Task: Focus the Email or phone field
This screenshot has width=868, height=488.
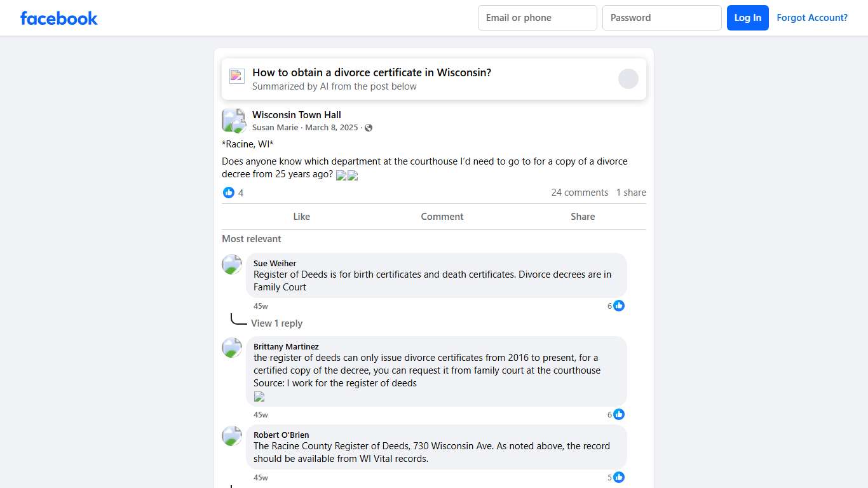Action: (537, 18)
